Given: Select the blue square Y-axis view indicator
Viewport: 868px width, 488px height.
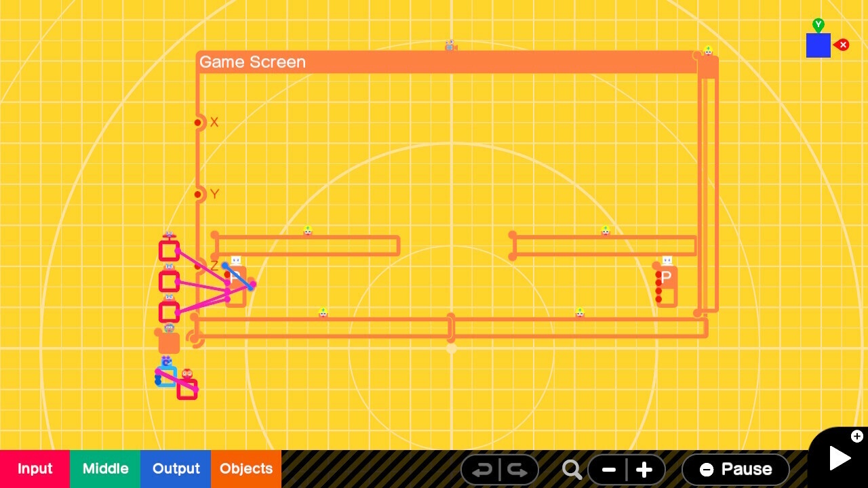Looking at the screenshot, I should 818,45.
